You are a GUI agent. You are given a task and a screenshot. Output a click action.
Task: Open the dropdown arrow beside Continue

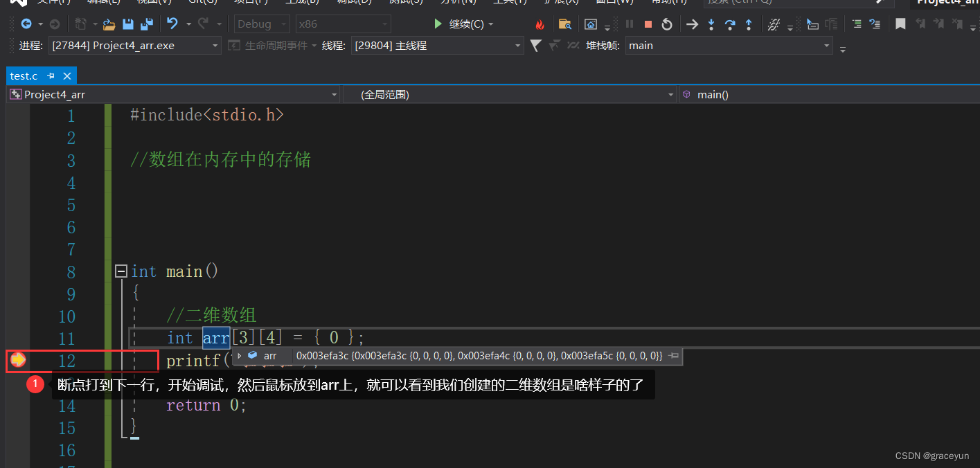[x=491, y=24]
